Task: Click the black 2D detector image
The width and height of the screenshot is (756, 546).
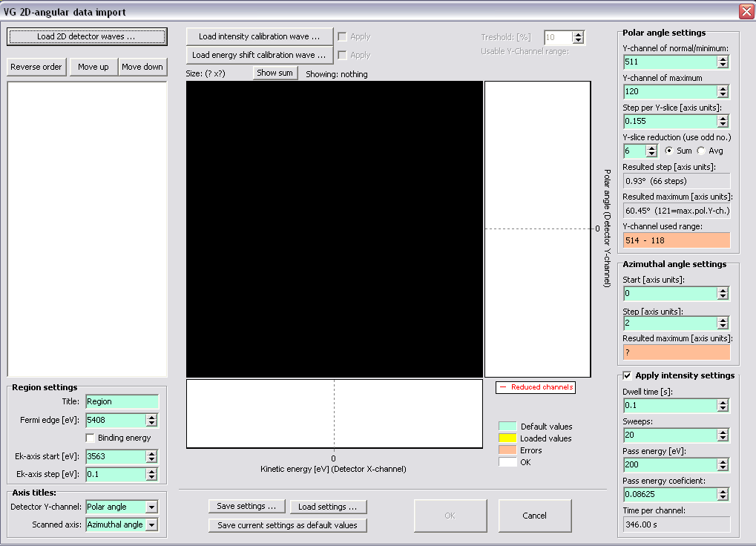Action: (335, 229)
